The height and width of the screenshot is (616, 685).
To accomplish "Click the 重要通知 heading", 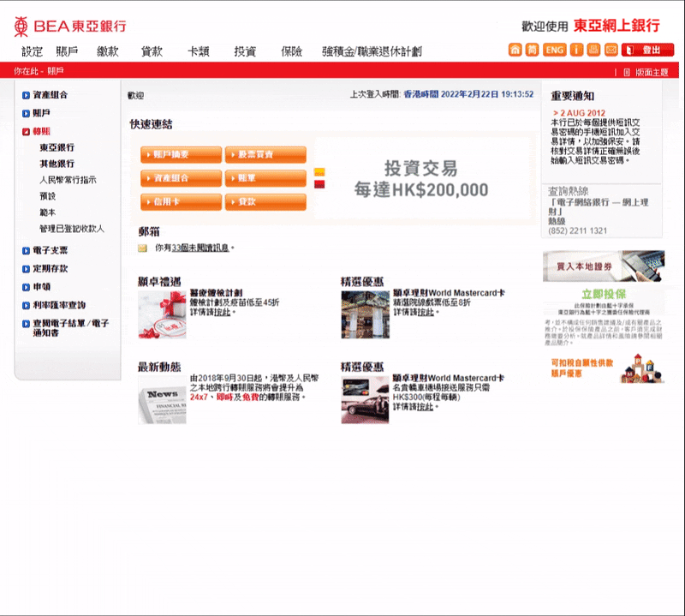I will [572, 96].
